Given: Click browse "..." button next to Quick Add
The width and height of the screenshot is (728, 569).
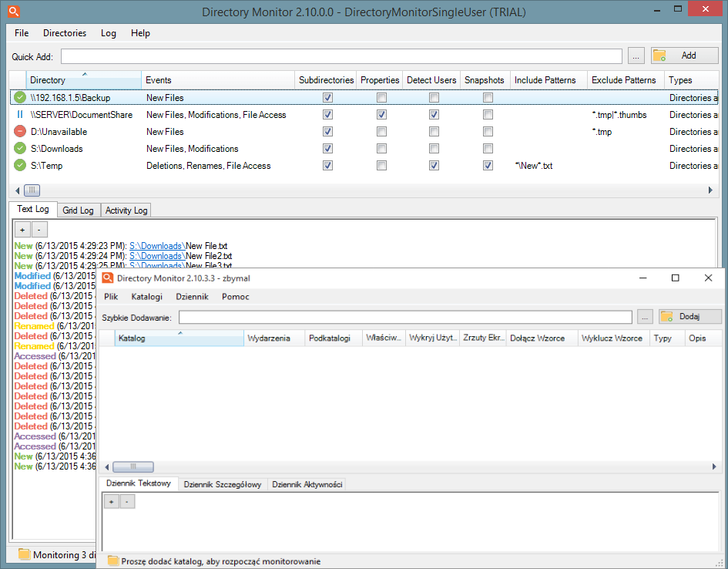Looking at the screenshot, I should coord(636,56).
